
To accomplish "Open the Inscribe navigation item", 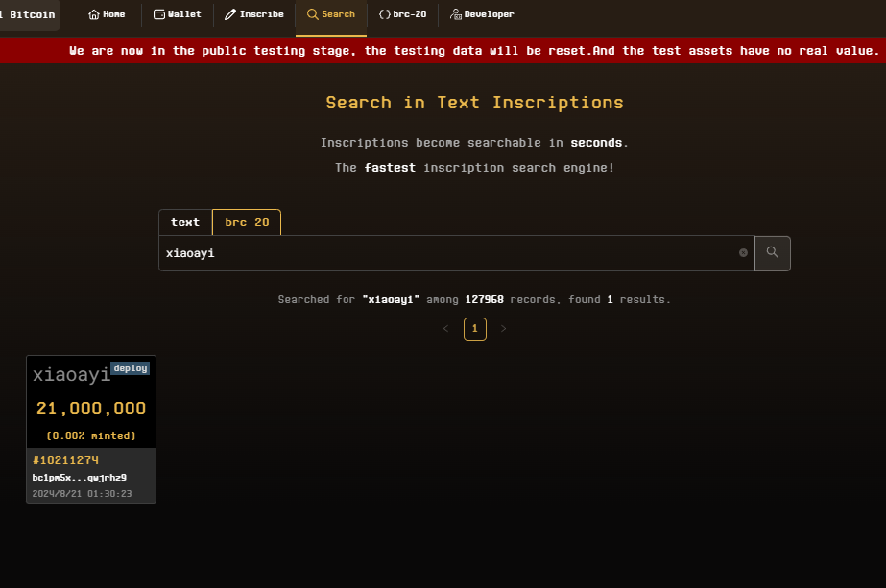I will tap(254, 14).
